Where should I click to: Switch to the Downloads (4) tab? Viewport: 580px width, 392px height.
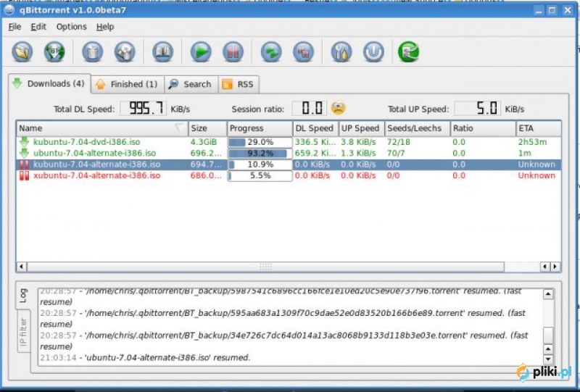click(x=49, y=83)
